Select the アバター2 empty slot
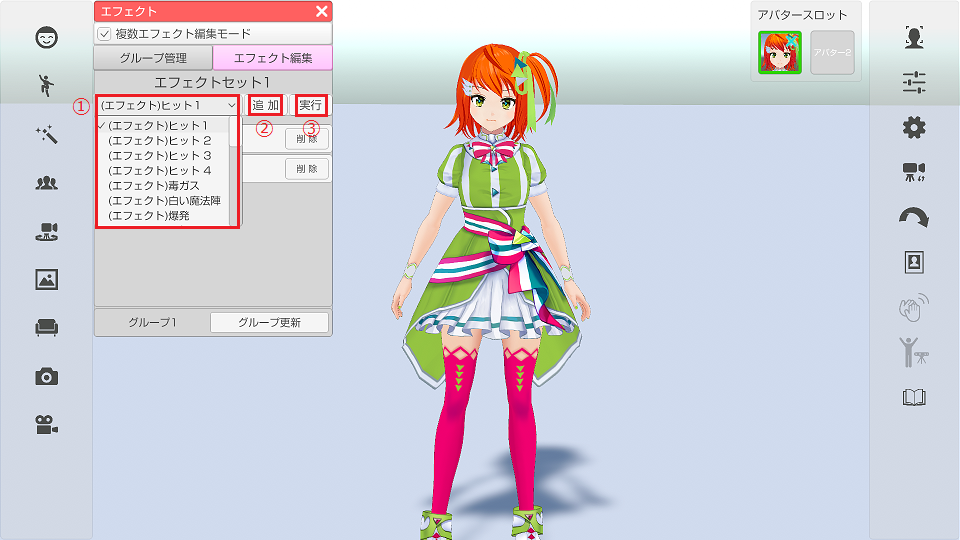 (x=832, y=53)
